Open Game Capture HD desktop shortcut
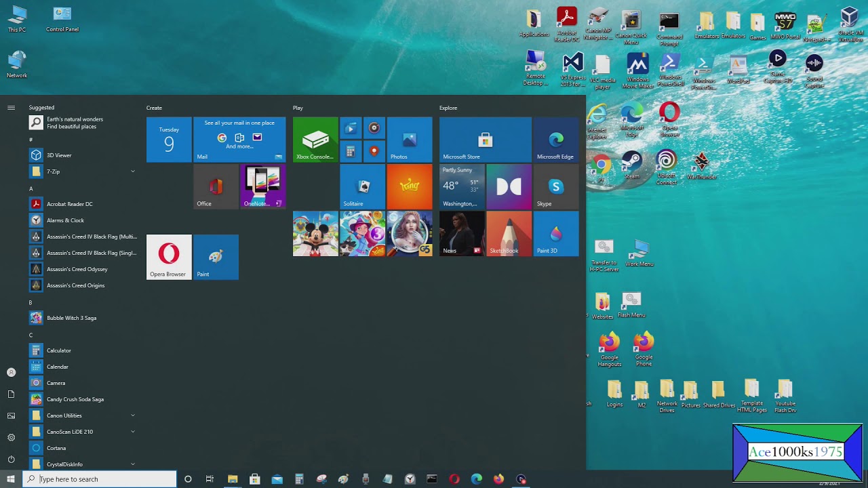868x488 pixels. coord(778,68)
